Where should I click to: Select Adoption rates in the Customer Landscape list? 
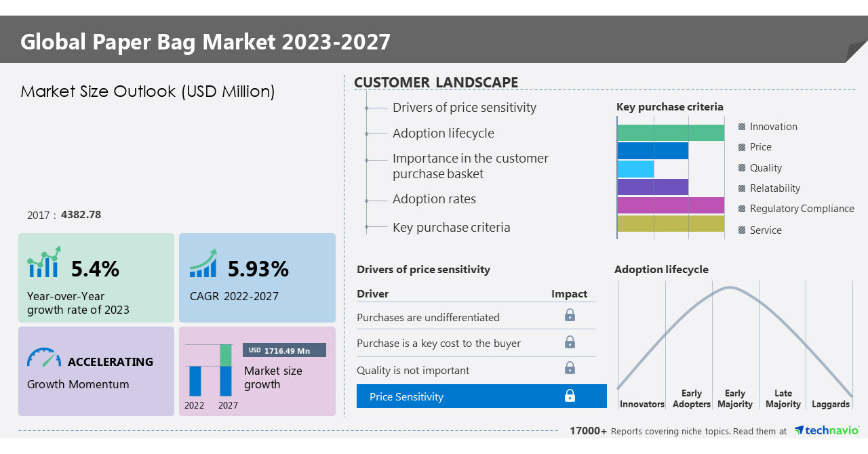click(435, 199)
